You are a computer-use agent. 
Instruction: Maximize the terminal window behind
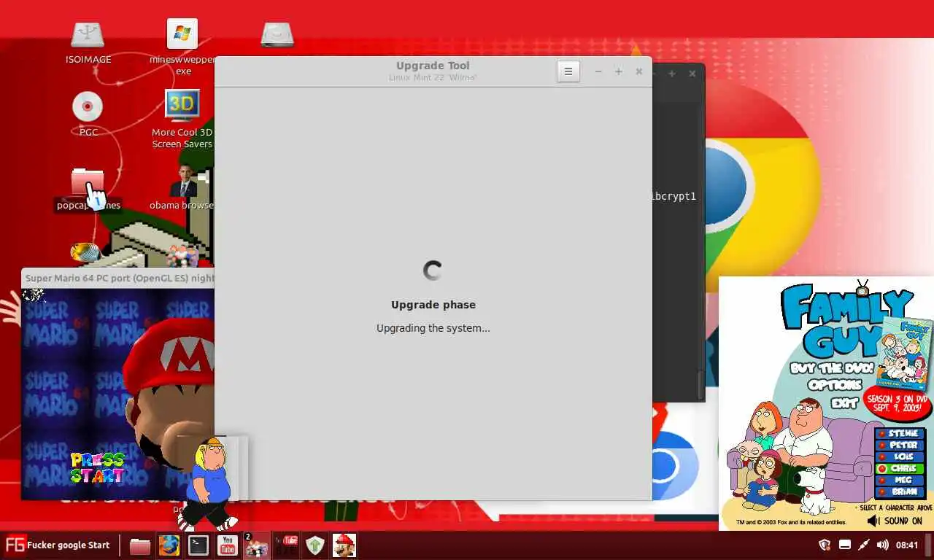pos(672,74)
